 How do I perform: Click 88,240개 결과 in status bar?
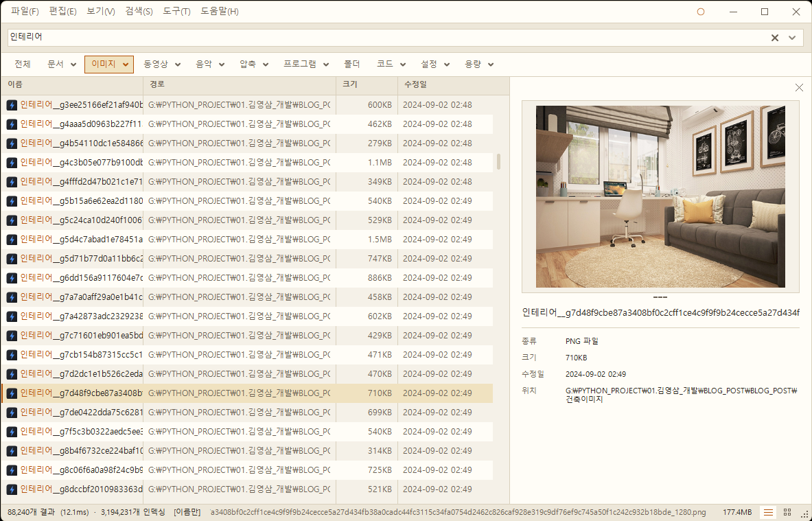pyautogui.click(x=31, y=512)
